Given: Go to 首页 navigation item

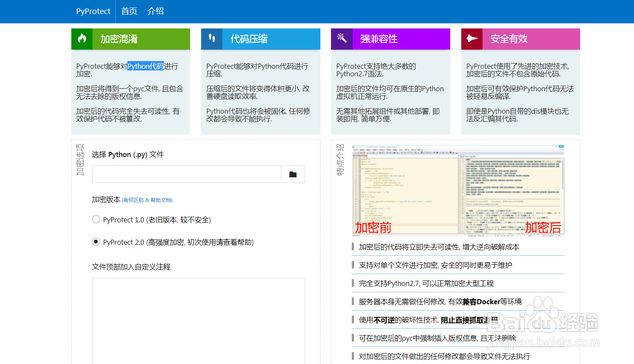Looking at the screenshot, I should click(129, 11).
